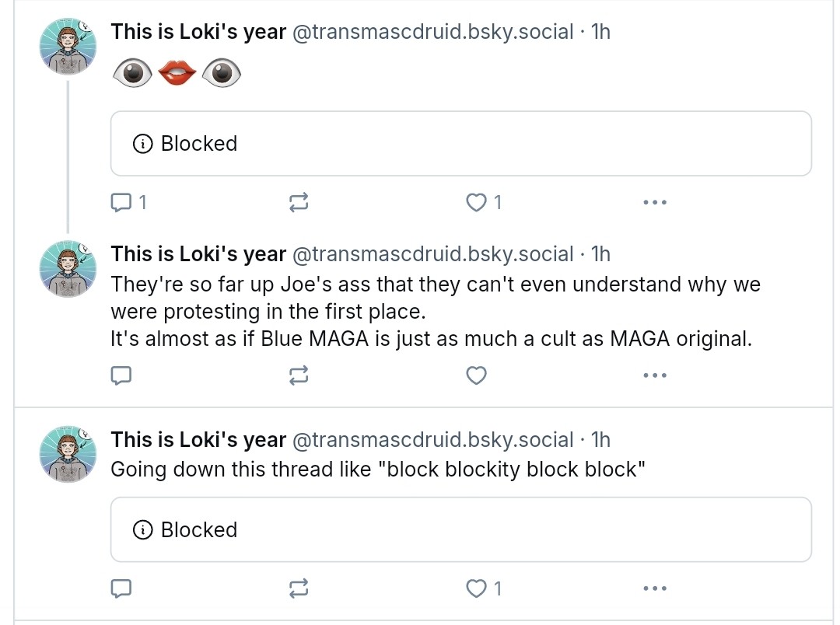The width and height of the screenshot is (840, 625).
Task: Open more options on the emoji post
Action: [655, 203]
